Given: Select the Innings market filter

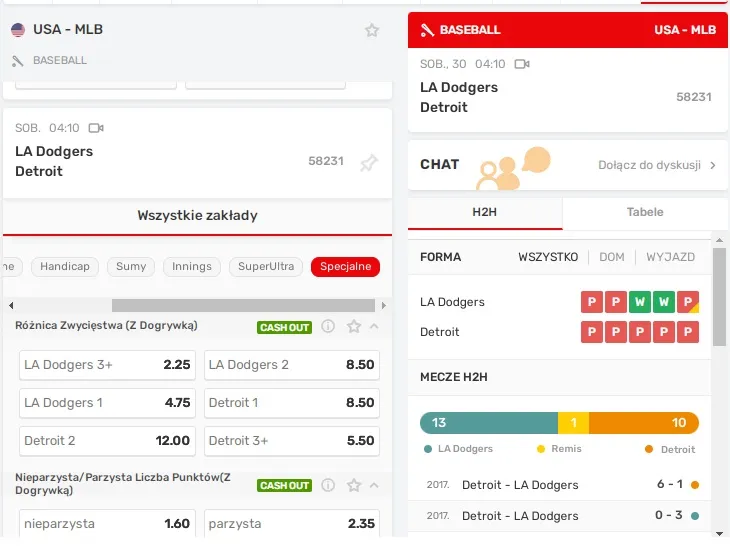Looking at the screenshot, I should click(192, 266).
